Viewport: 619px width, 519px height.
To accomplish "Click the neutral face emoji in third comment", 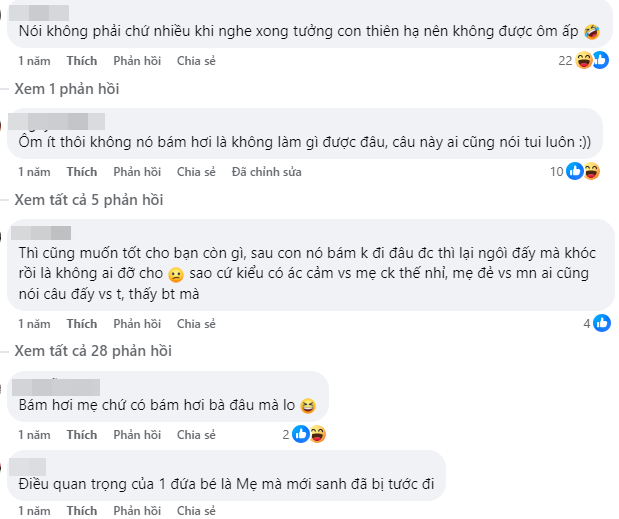I will (176, 275).
